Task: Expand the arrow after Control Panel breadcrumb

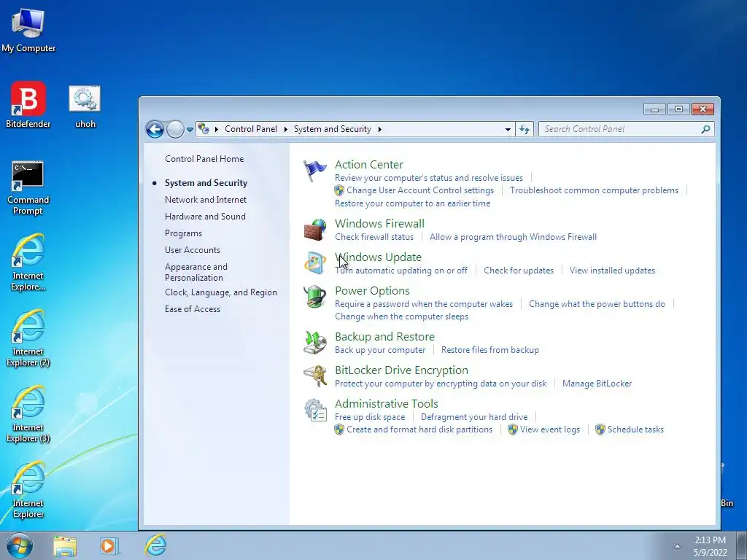Action: (x=285, y=130)
